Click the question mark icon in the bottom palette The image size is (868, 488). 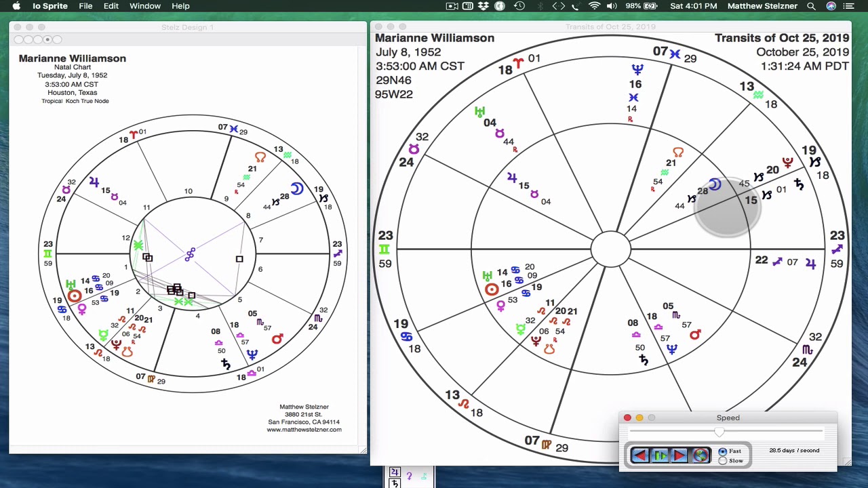tap(409, 476)
